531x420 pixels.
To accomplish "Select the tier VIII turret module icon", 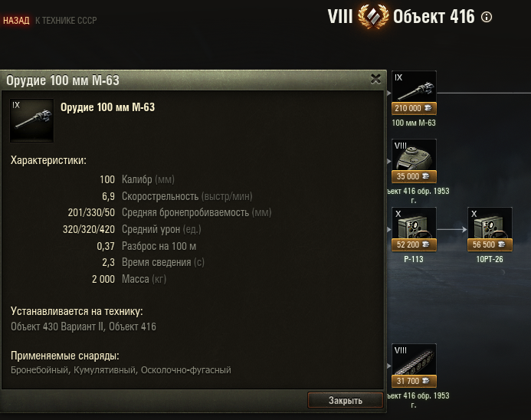I will (414, 155).
